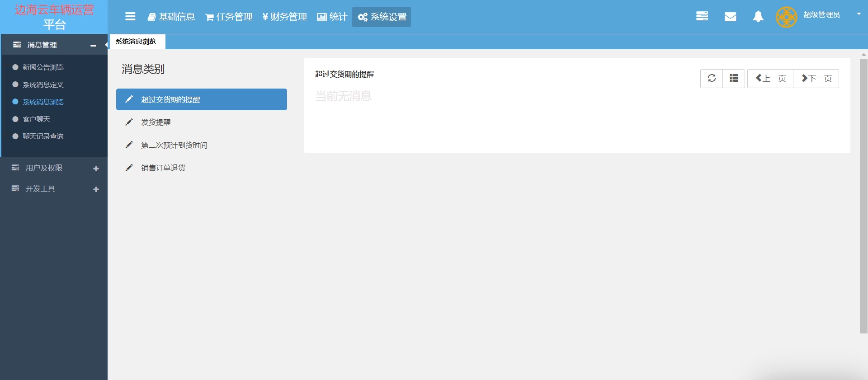This screenshot has height=380, width=868.
Task: Open 客户聊天 in the sidebar
Action: tap(36, 119)
